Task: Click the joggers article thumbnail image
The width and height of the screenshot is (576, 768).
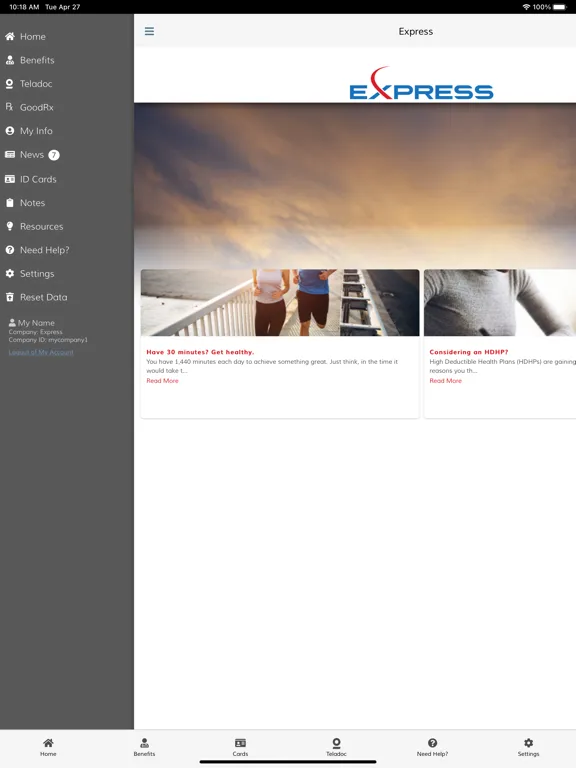Action: point(280,303)
